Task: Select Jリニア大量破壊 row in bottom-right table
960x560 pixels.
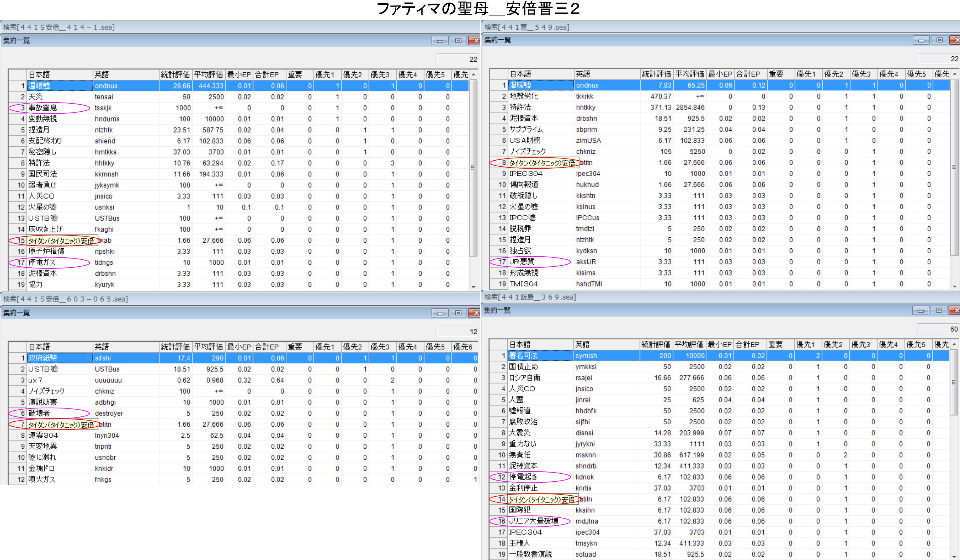Action: [533, 521]
